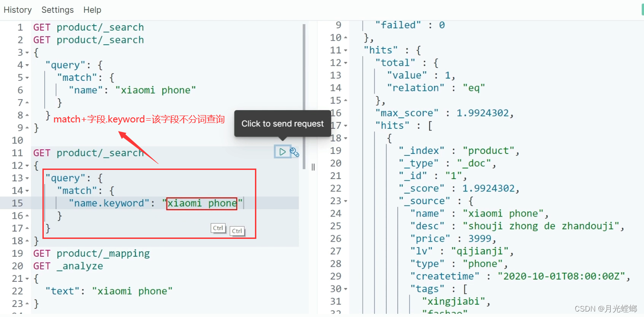Collapse the output "tags" array at line 30

click(345, 289)
